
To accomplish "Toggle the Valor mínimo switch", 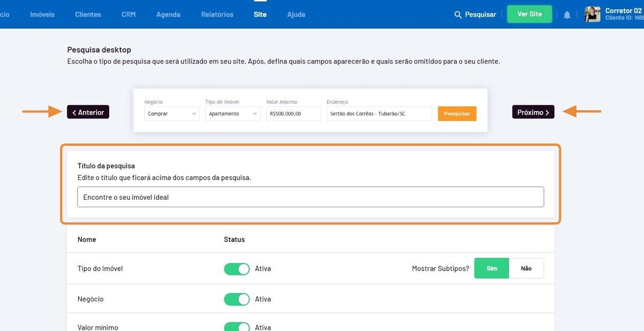I will (237, 327).
